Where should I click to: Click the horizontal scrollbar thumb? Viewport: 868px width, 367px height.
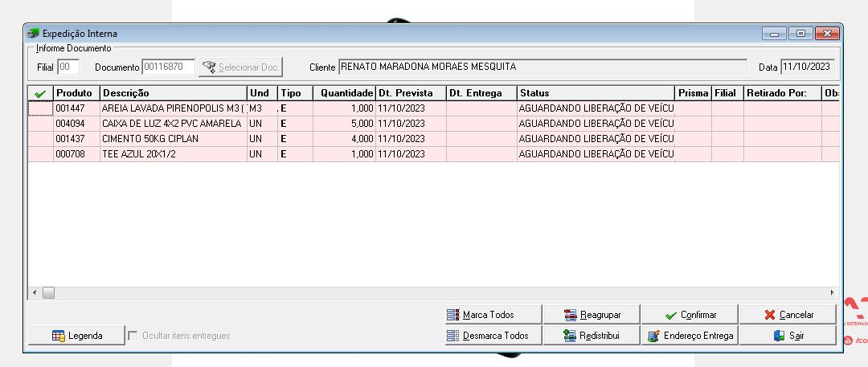coord(49,292)
